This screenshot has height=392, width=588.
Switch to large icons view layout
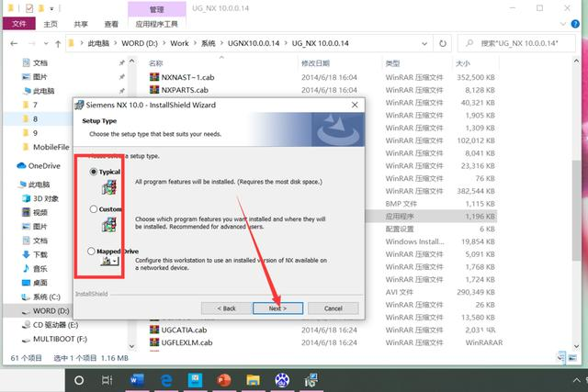[572, 357]
